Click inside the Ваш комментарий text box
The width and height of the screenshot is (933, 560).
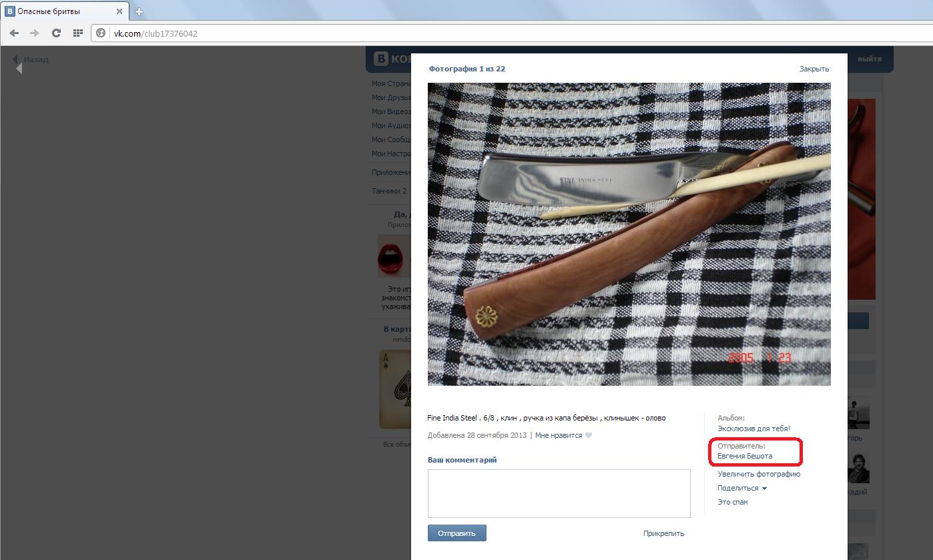point(559,493)
